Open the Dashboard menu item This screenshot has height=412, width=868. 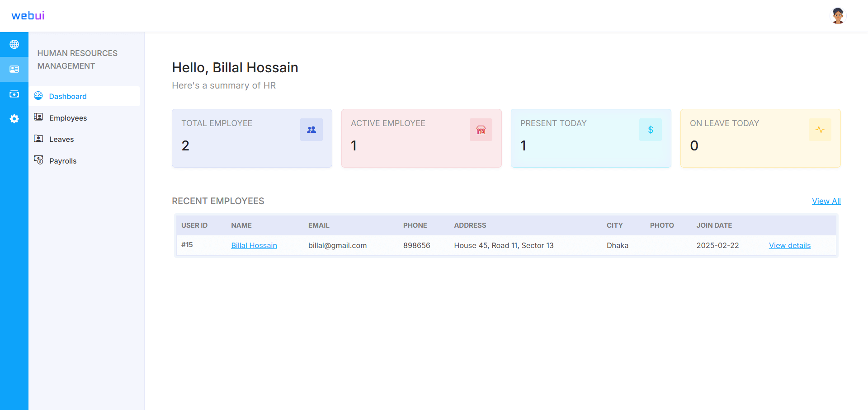pyautogui.click(x=84, y=96)
